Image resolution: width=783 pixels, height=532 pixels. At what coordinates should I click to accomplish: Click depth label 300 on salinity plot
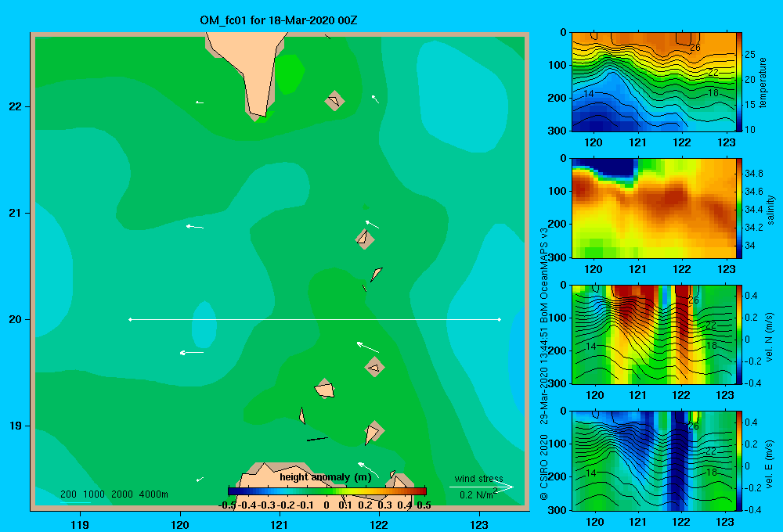557,257
